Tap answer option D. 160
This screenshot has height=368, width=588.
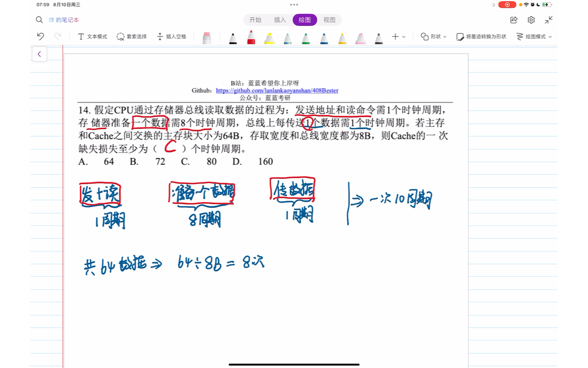pyautogui.click(x=253, y=162)
